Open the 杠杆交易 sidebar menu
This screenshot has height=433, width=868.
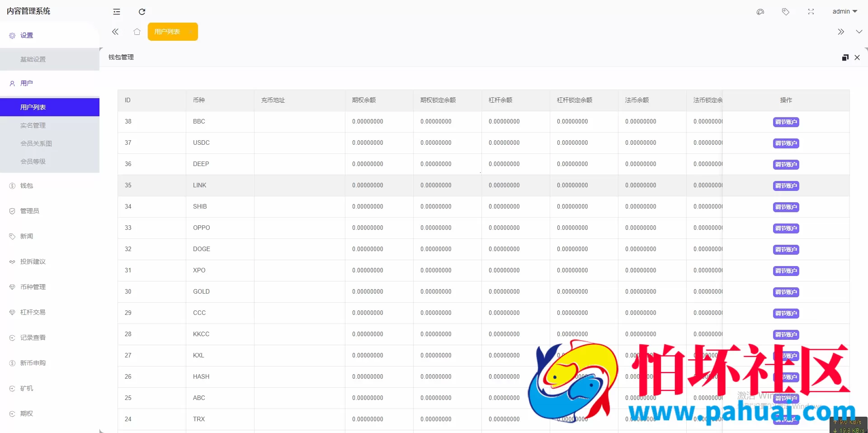click(x=50, y=312)
